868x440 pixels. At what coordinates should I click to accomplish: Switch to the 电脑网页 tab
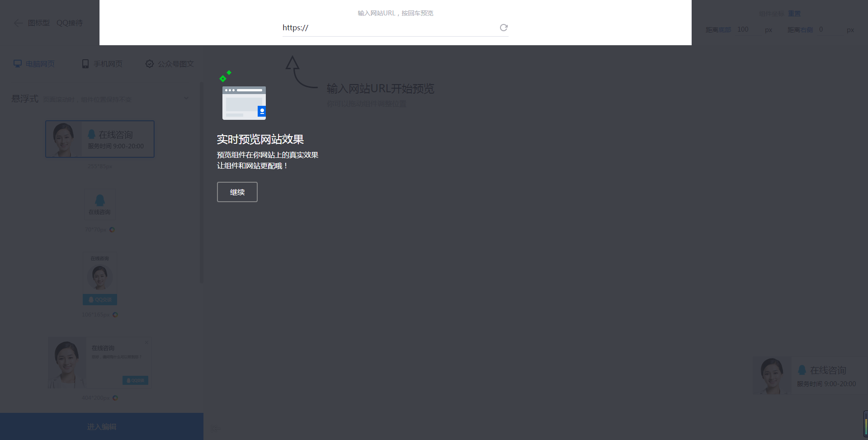click(x=34, y=64)
